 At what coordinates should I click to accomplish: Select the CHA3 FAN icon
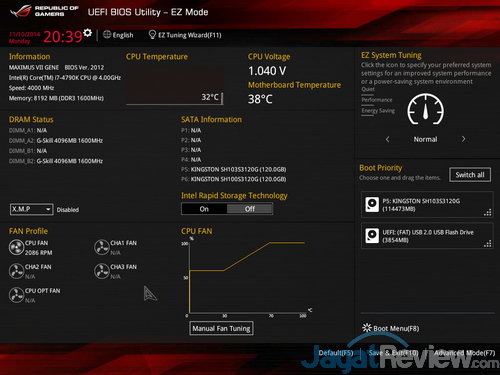point(102,271)
